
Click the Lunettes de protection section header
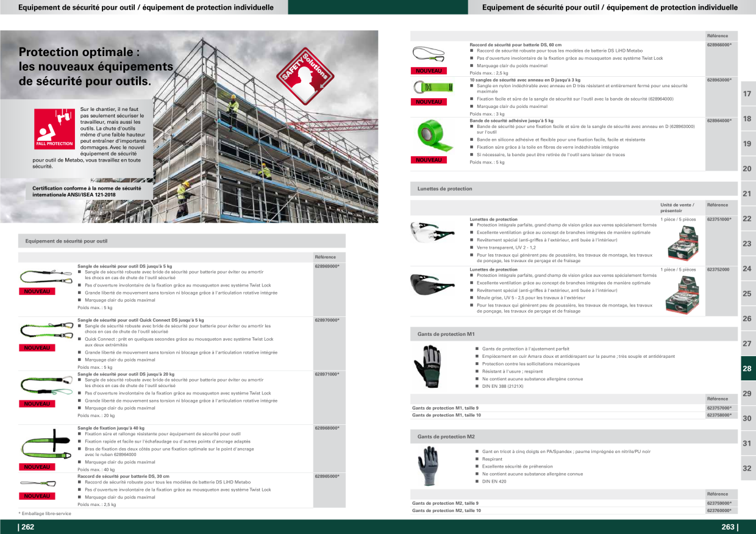(x=574, y=189)
